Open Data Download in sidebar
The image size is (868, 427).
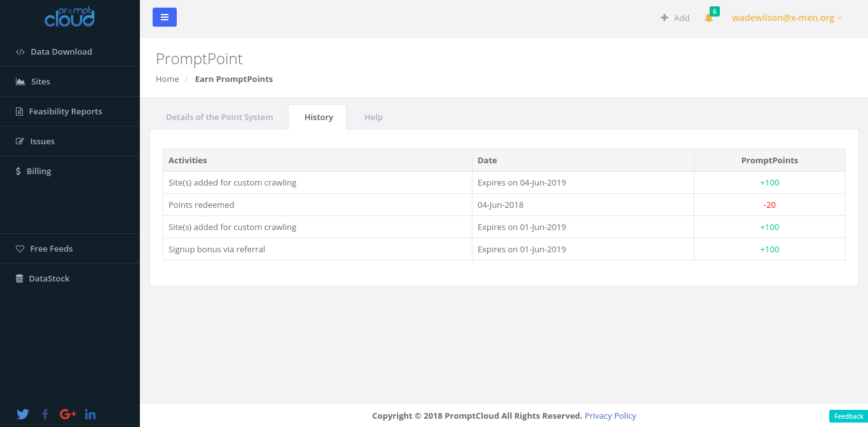point(70,52)
